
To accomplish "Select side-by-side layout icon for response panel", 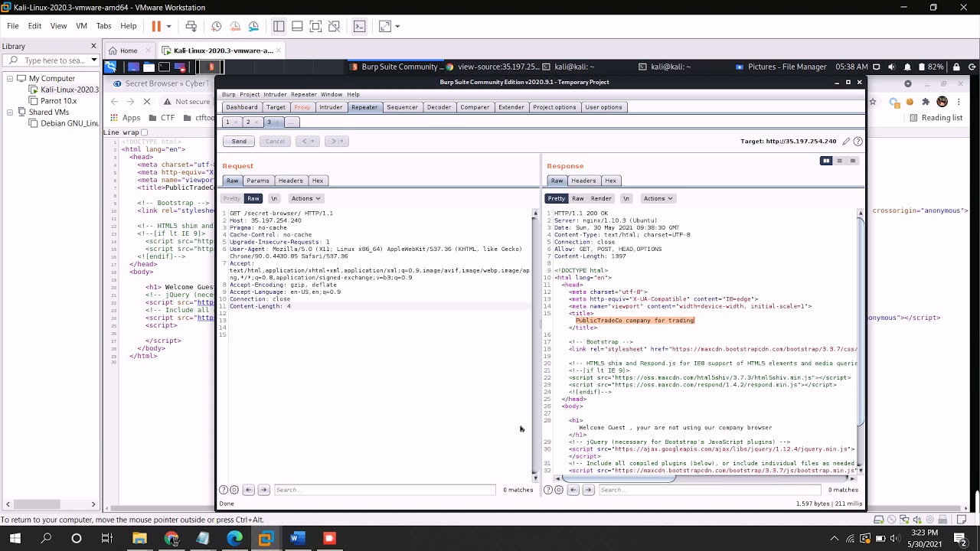I will pos(826,161).
